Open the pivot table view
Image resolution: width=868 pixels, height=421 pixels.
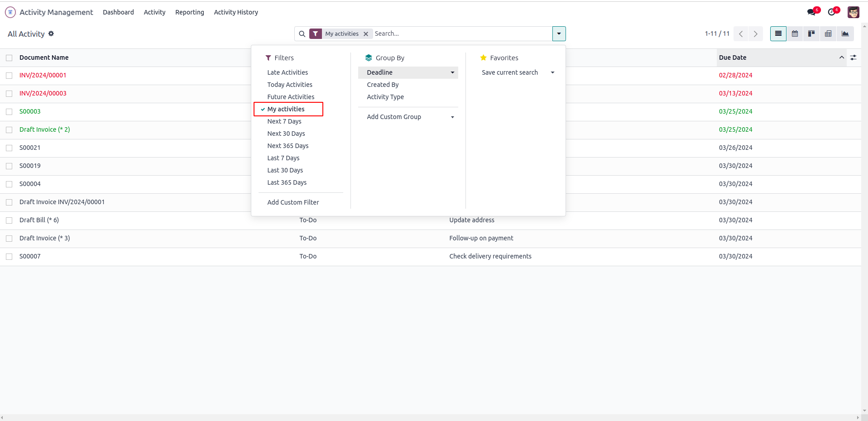pyautogui.click(x=828, y=34)
